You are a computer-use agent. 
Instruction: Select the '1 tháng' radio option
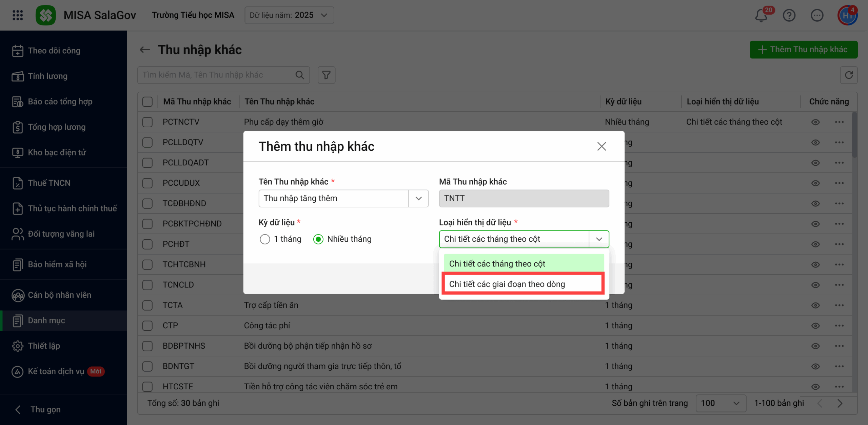(265, 239)
